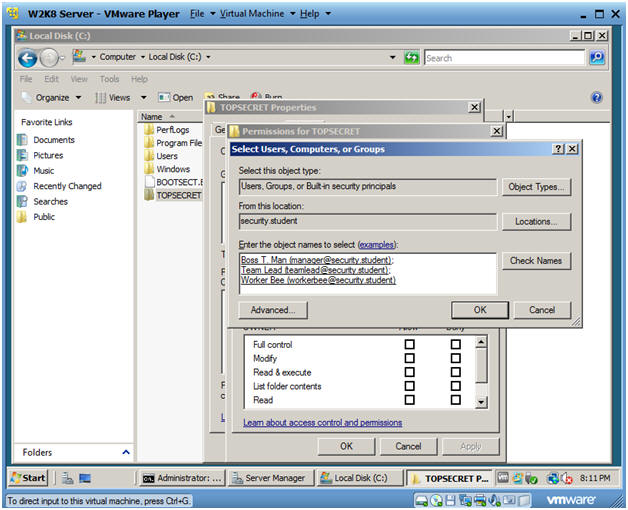This screenshot has width=628, height=510.
Task: Click Show Desktop quick launch icon
Action: (85, 478)
